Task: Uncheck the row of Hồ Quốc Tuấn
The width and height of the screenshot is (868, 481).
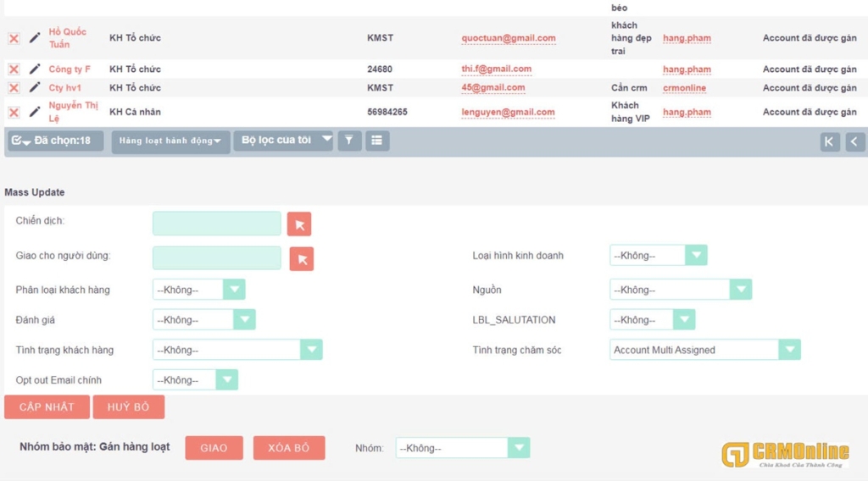Action: (x=14, y=38)
